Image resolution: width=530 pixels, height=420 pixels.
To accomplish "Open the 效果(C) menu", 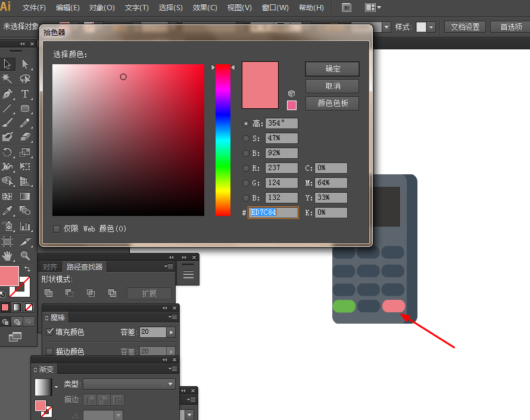I will pos(205,7).
